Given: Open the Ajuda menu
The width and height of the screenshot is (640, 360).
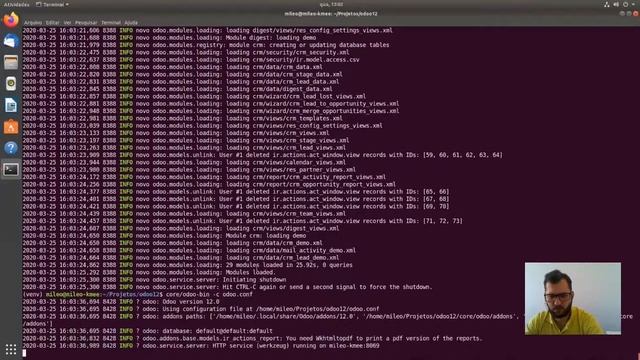Looking at the screenshot, I should click(x=131, y=23).
